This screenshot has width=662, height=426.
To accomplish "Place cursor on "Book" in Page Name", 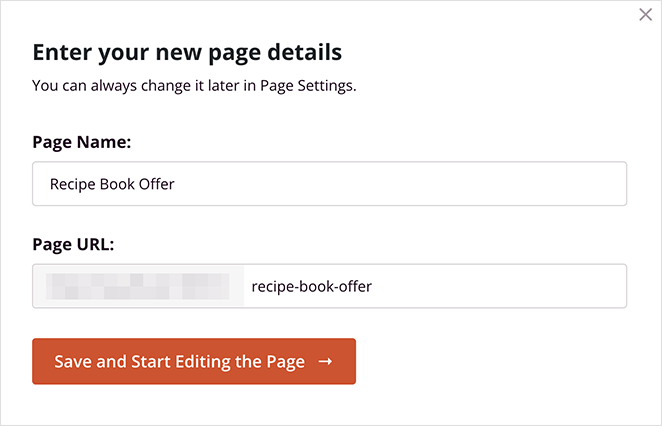I will coord(117,184).
